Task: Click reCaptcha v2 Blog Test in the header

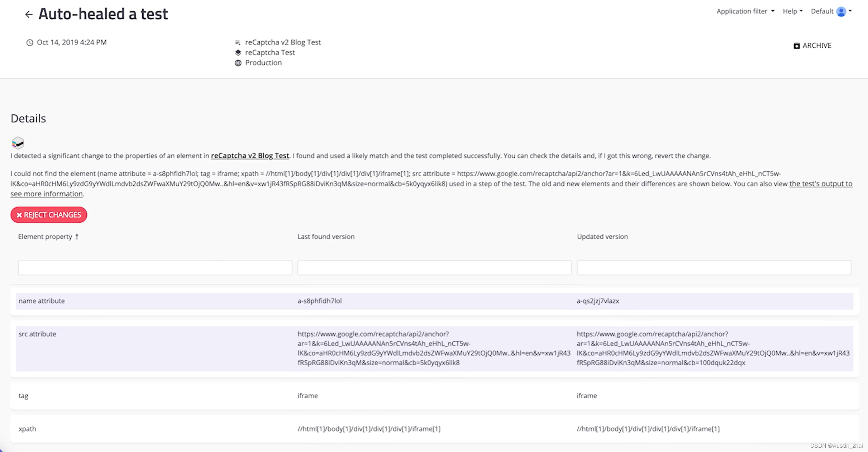Action: click(x=283, y=42)
